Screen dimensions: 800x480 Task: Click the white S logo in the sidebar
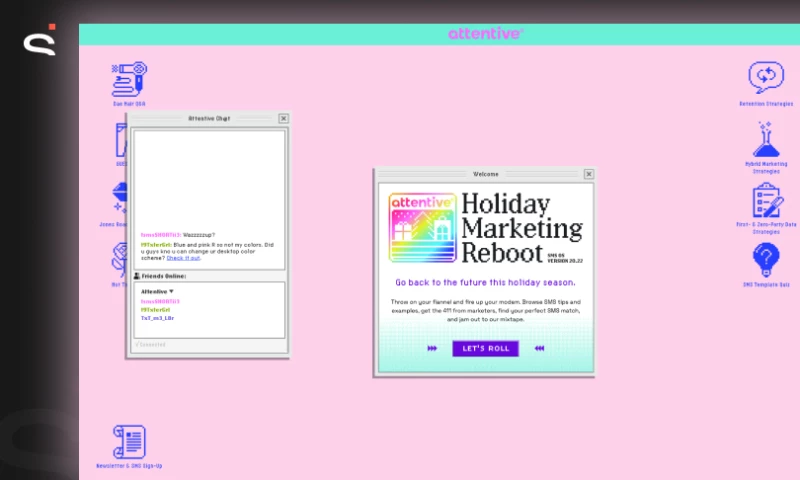coord(40,41)
